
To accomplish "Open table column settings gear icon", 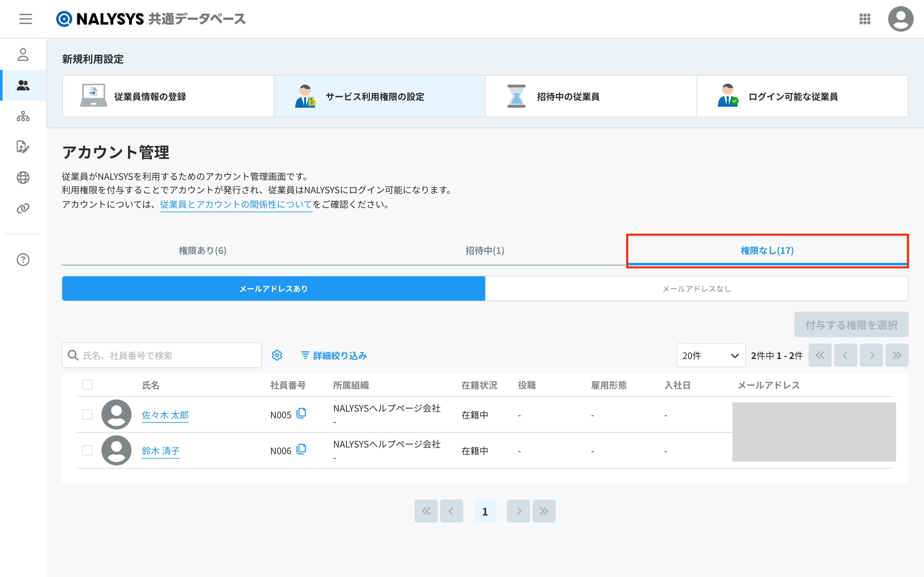I will pos(277,355).
